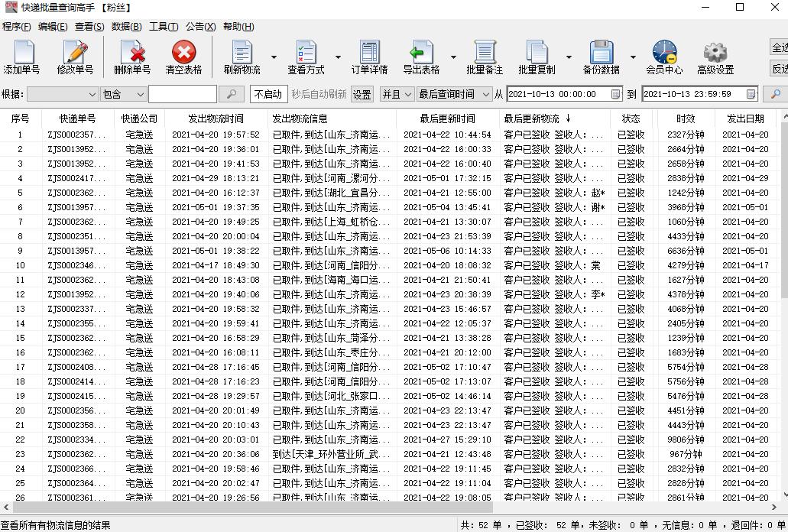Click the horizontal scrollbar right arrow
The height and width of the screenshot is (532, 788).
(774, 508)
